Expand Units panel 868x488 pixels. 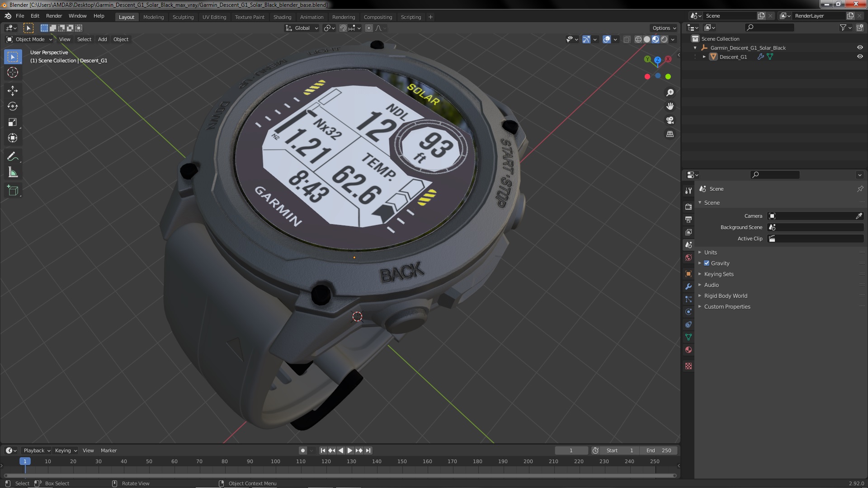pyautogui.click(x=710, y=252)
